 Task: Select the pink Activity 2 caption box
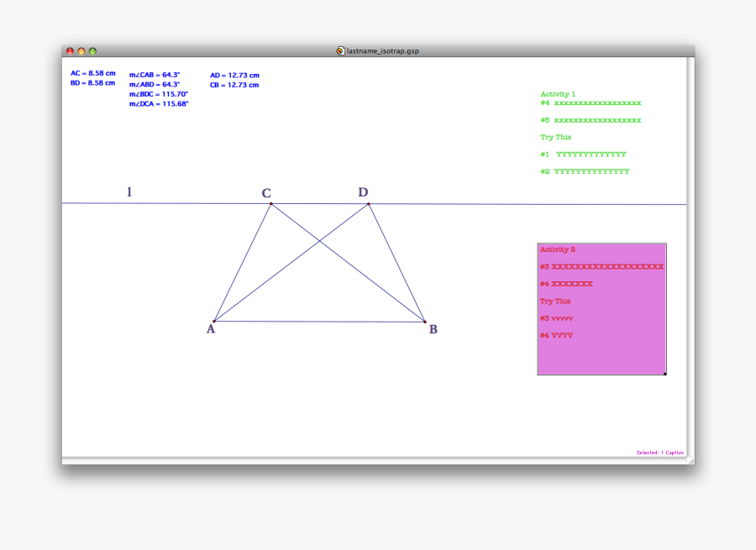[601, 309]
